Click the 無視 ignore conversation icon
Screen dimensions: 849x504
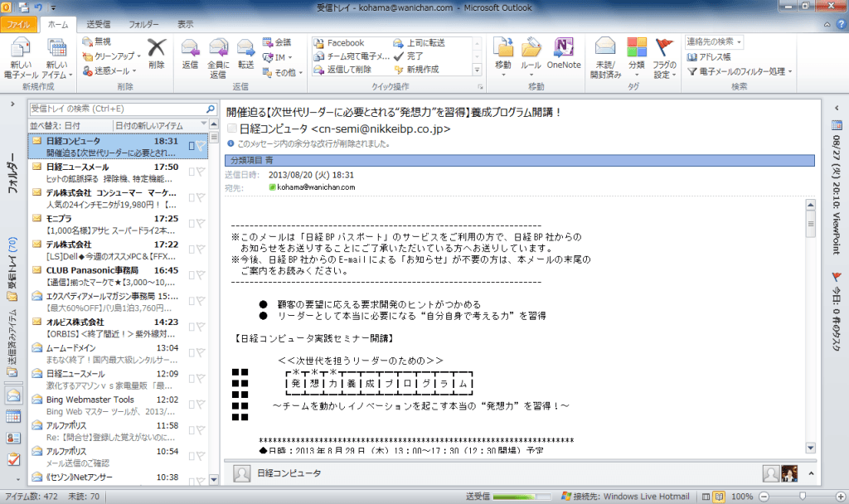87,41
